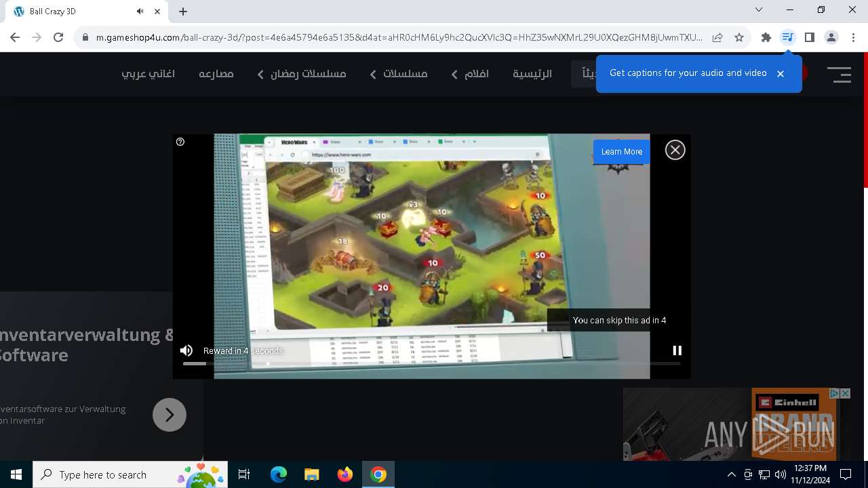
Task: Click the taskbar search box
Action: point(130,474)
